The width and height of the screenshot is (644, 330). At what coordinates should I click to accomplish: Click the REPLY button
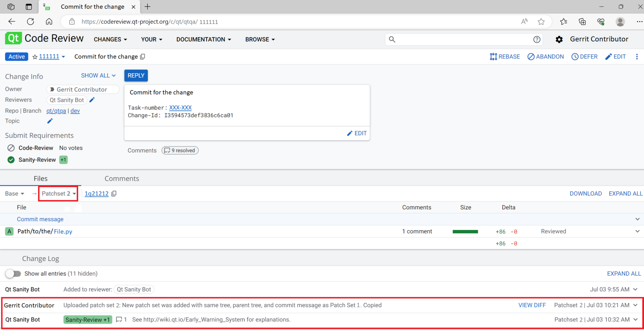[136, 75]
